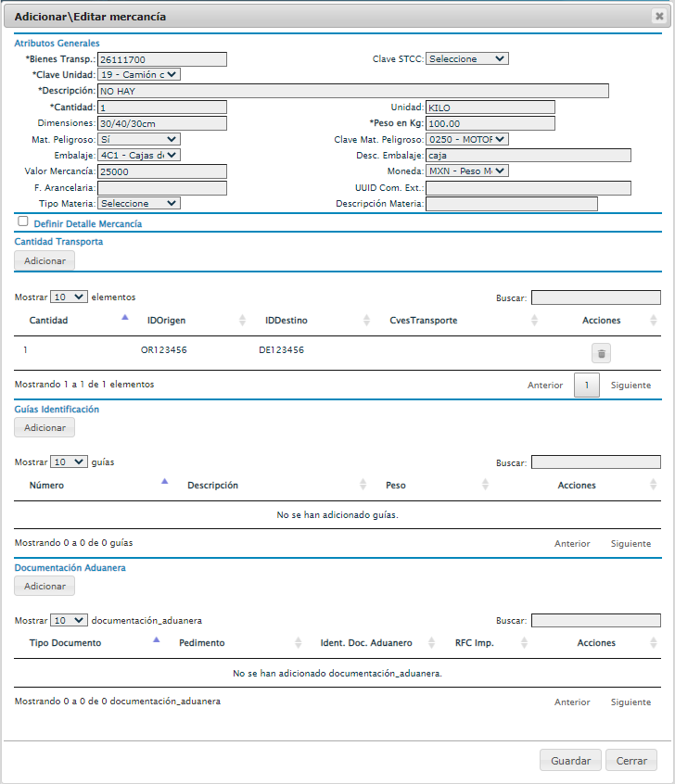The width and height of the screenshot is (675, 784).
Task: Sort the IDDestino column
Action: point(366,321)
